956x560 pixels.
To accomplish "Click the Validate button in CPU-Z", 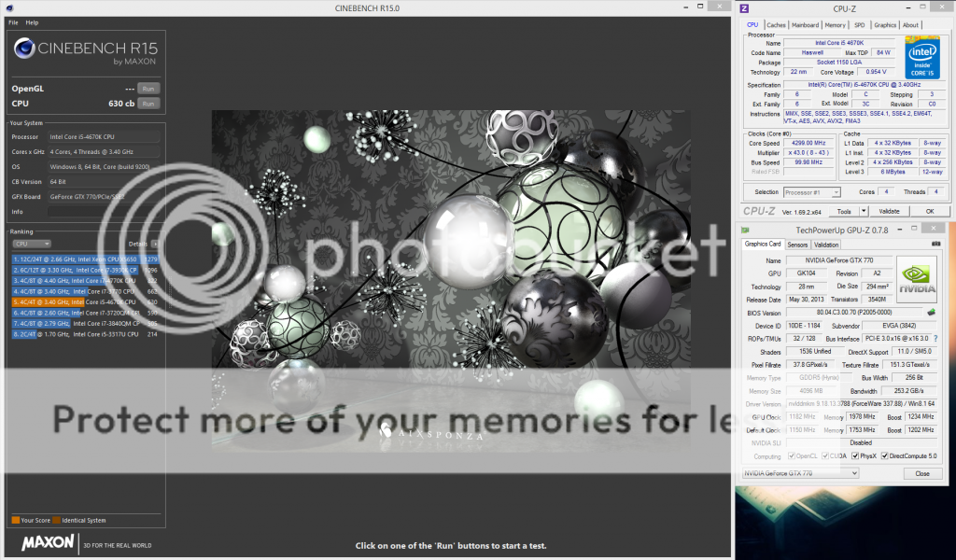I will (x=890, y=211).
